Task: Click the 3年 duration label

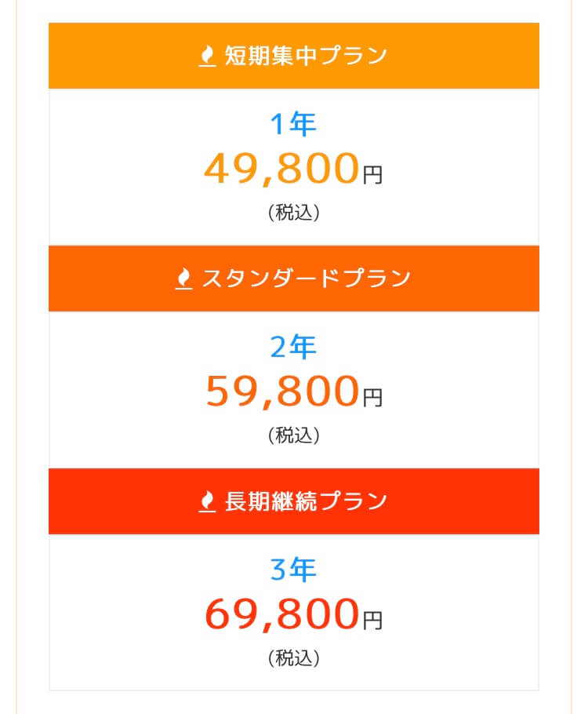Action: click(x=293, y=569)
